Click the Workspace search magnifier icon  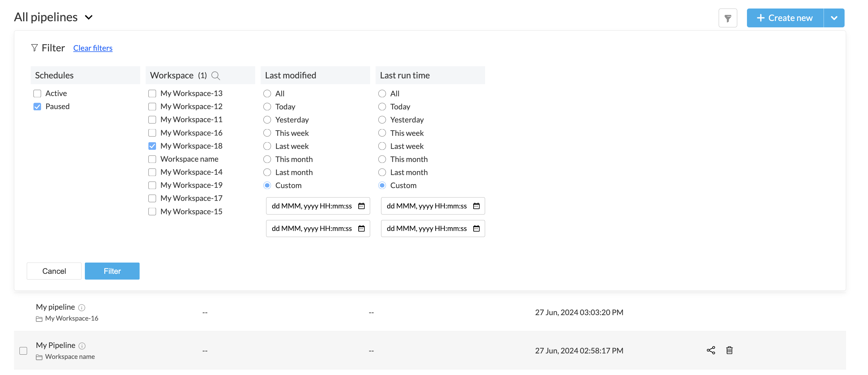[216, 76]
